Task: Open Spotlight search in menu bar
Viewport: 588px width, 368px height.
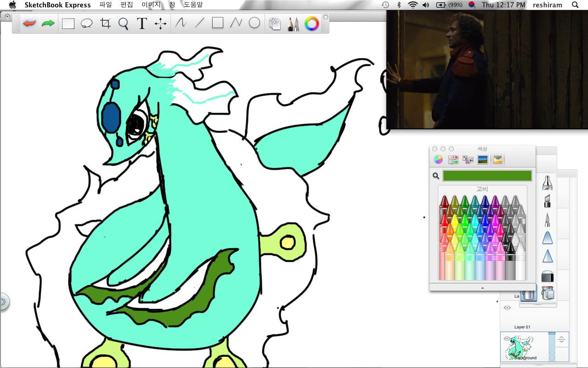Action: [x=575, y=5]
